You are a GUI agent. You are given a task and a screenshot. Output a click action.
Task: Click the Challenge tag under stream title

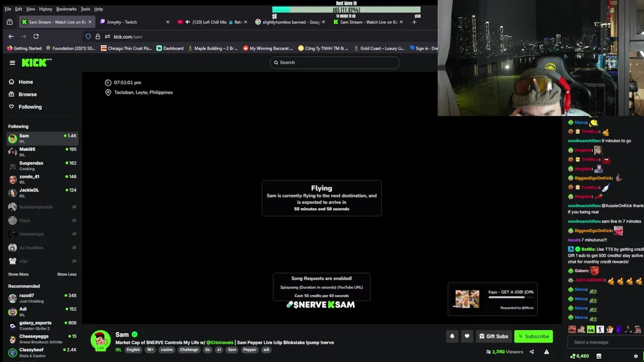point(189,350)
